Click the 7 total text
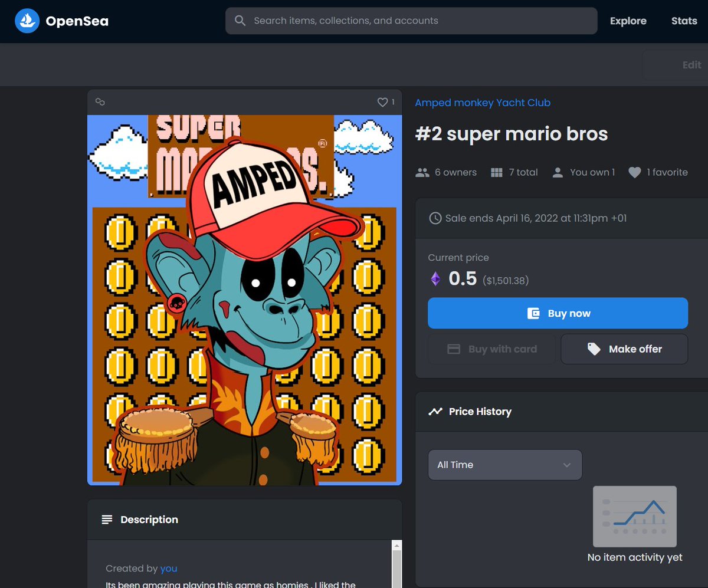708x588 pixels. click(523, 172)
